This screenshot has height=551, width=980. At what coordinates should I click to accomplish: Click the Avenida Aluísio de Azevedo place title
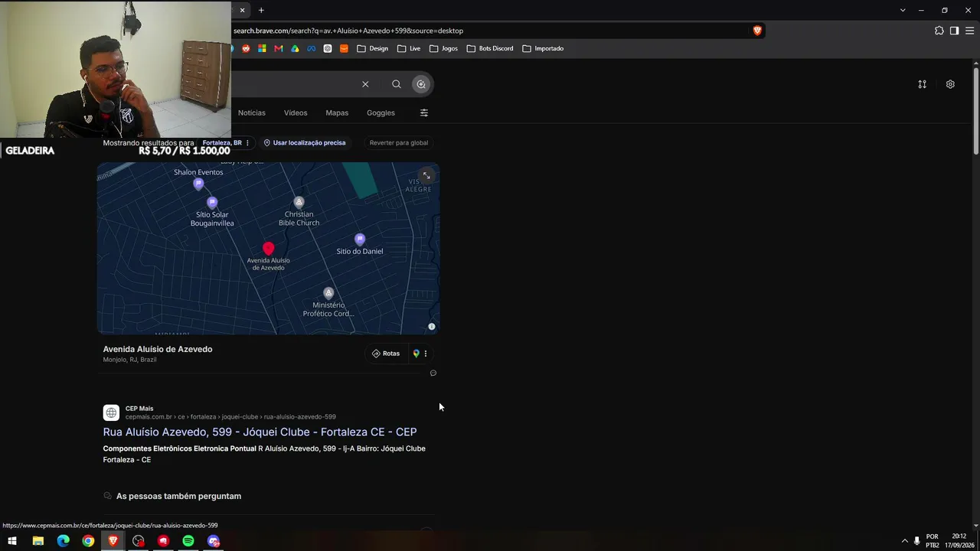[x=158, y=349]
